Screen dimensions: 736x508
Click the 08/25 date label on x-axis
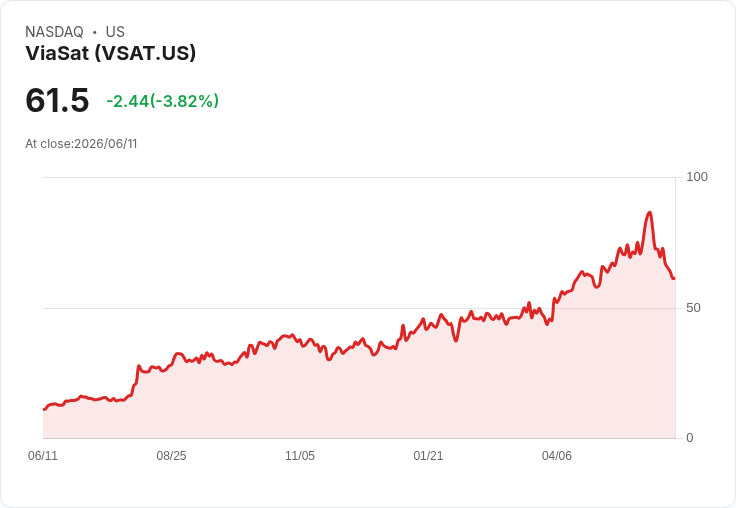[171, 456]
